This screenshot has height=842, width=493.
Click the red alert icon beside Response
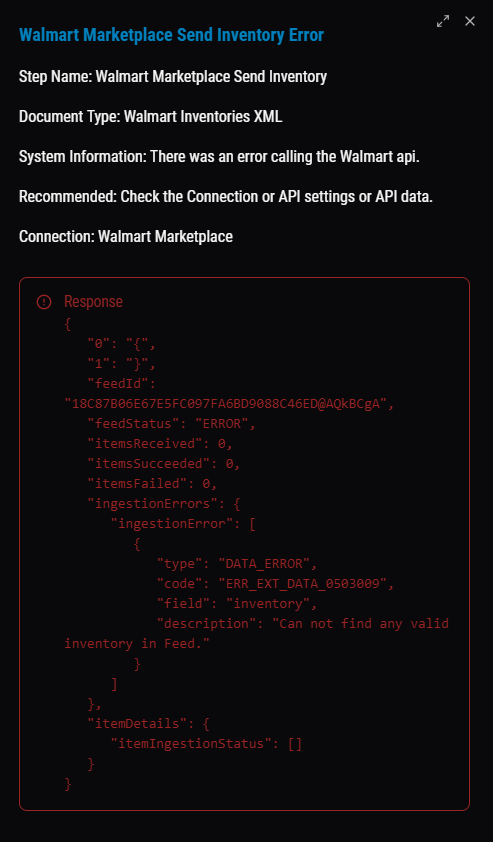point(44,302)
